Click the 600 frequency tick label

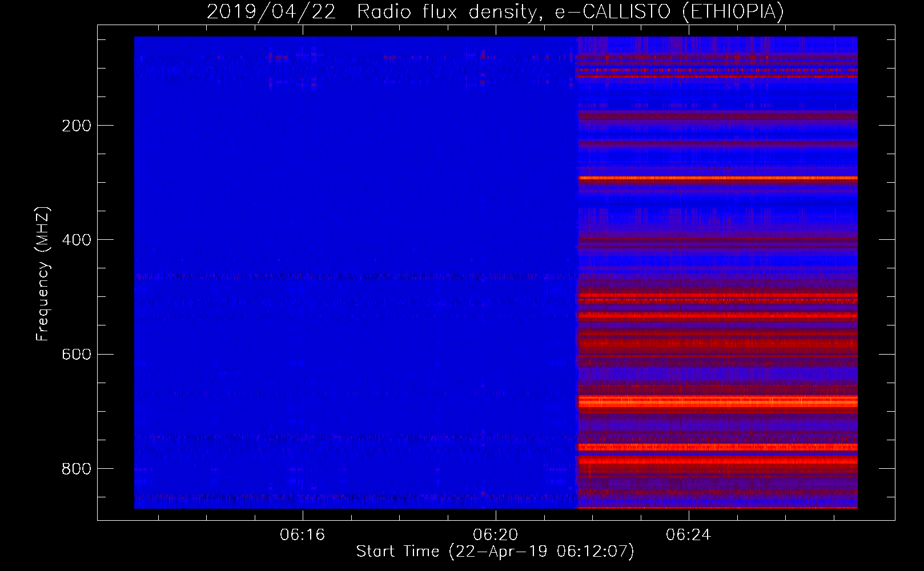click(x=77, y=355)
